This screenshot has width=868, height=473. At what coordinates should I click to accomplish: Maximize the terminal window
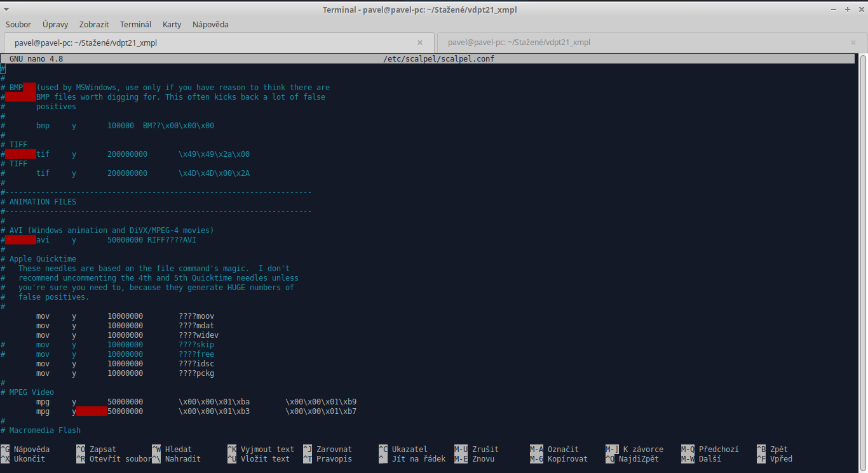point(848,9)
